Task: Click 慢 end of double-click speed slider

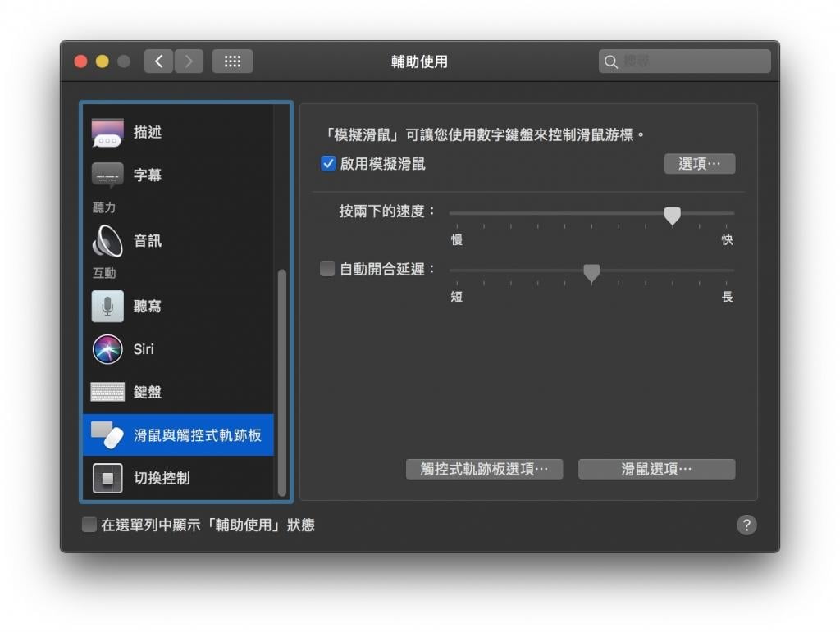Action: [x=457, y=239]
